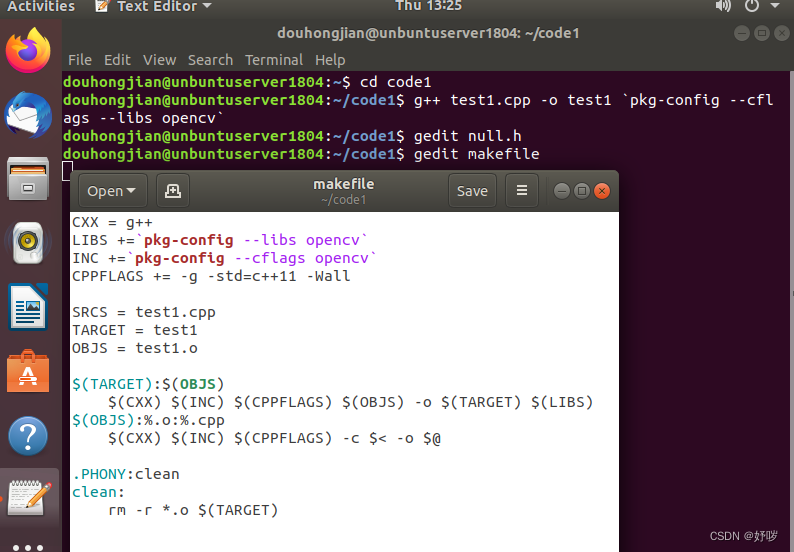This screenshot has width=794, height=552.
Task: Click the 'gedit null.h' terminal command
Action: click(467, 136)
